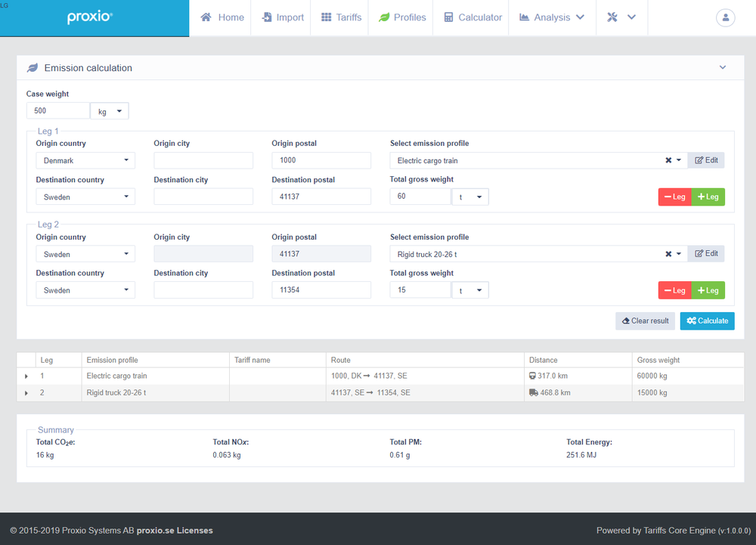Add a leg after Leg 1
The height and width of the screenshot is (545, 756).
[x=708, y=197]
